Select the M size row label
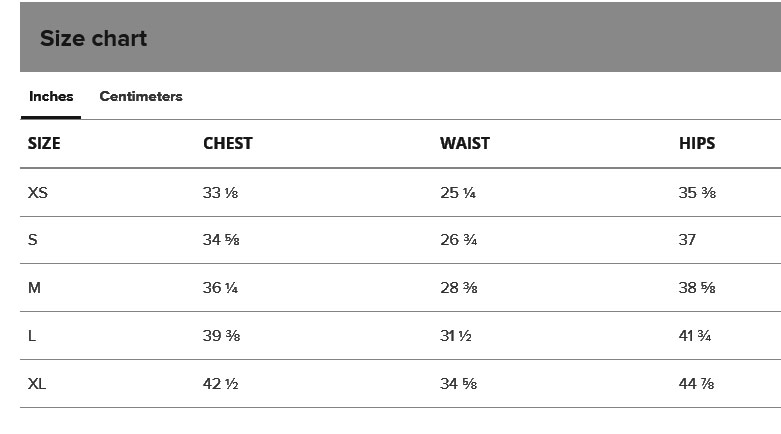This screenshot has width=781, height=434. 34,288
